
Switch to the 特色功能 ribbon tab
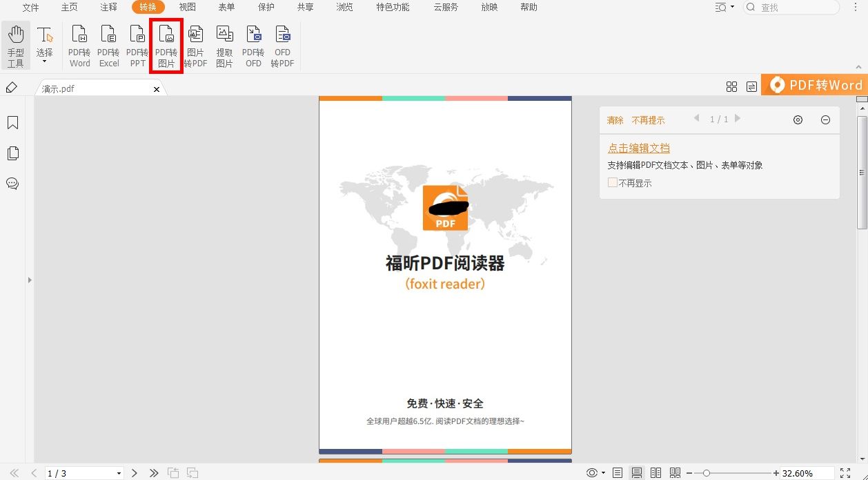click(392, 8)
